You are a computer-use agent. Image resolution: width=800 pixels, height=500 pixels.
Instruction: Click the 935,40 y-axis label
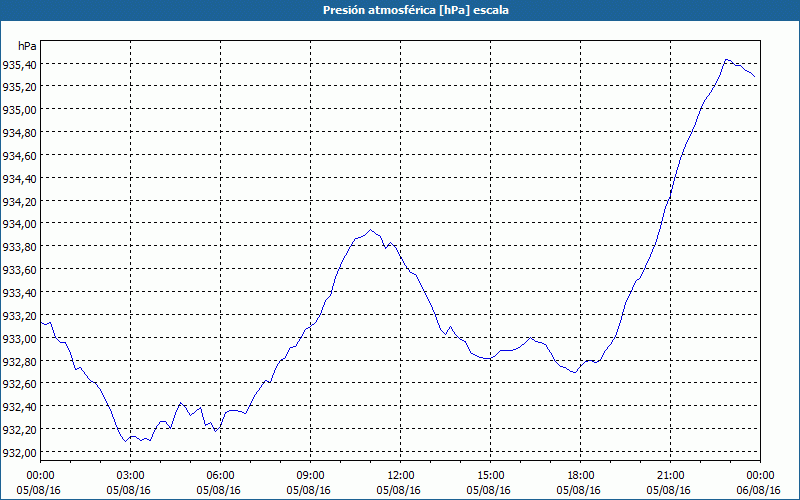[x=19, y=65]
